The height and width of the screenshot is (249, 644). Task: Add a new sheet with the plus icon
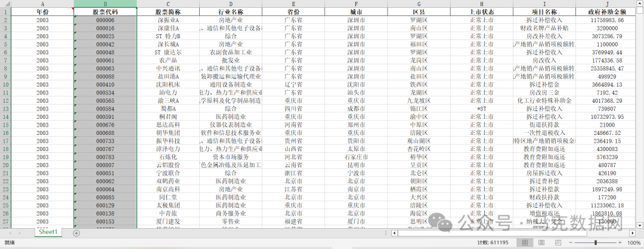click(76, 233)
